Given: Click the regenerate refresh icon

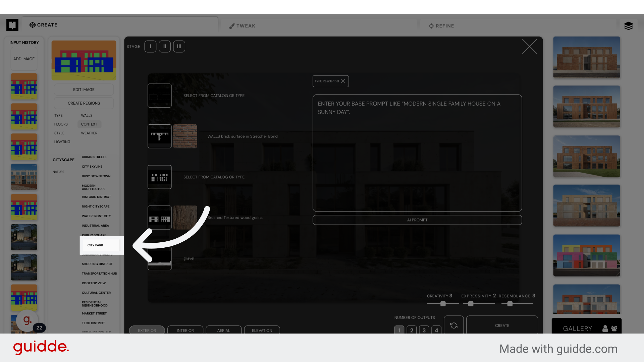Looking at the screenshot, I should [453, 325].
